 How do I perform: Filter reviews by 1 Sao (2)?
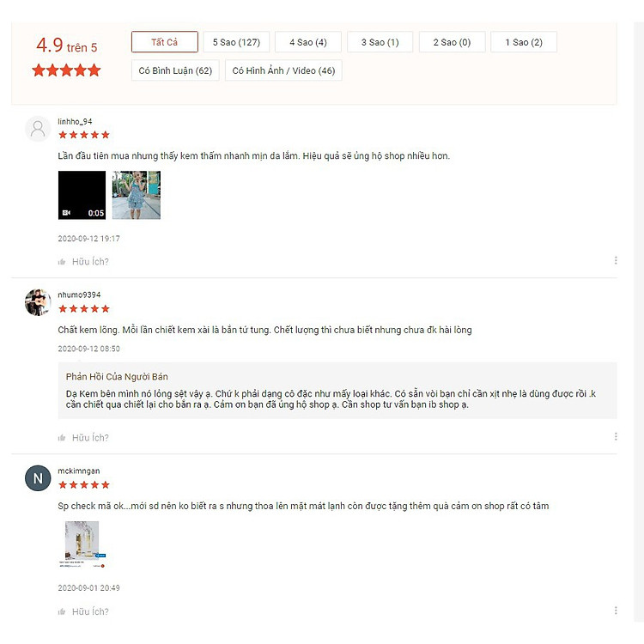(524, 42)
